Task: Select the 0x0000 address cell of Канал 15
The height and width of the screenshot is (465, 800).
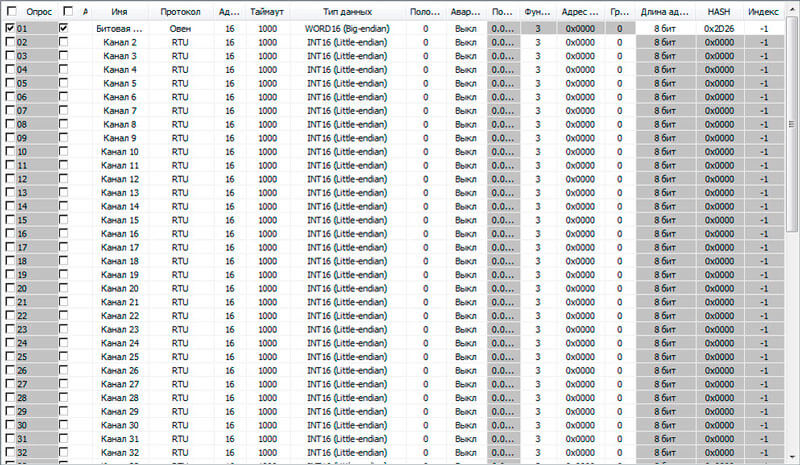Action: [580, 220]
